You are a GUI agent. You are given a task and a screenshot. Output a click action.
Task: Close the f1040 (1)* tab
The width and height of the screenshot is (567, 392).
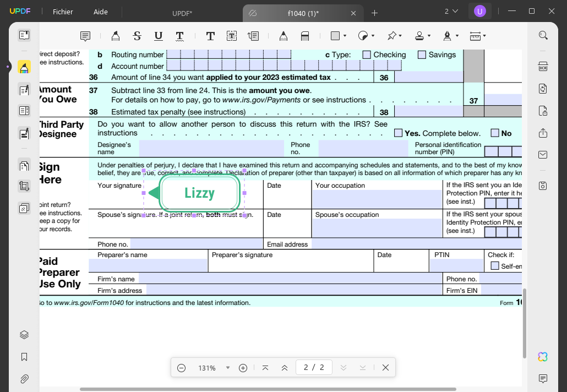point(353,13)
